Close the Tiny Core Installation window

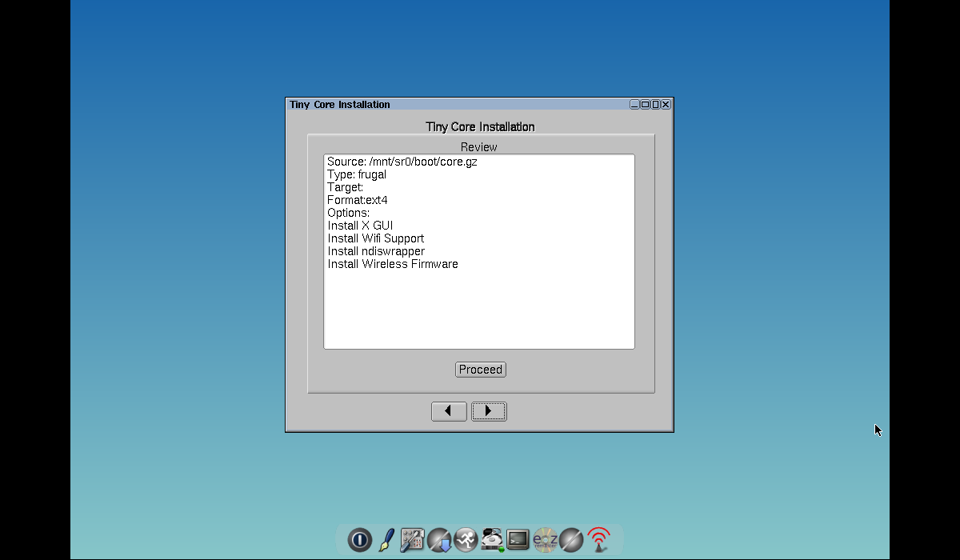click(x=666, y=105)
